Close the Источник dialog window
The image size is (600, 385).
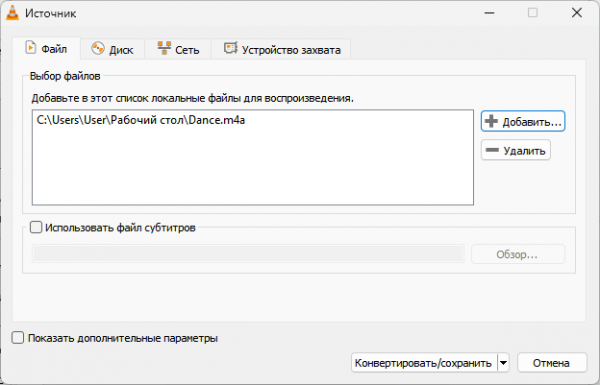point(577,13)
